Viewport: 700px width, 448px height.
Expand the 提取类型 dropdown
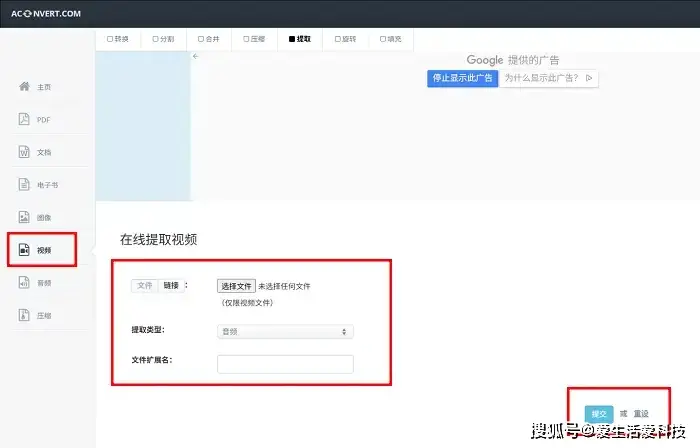(x=285, y=331)
